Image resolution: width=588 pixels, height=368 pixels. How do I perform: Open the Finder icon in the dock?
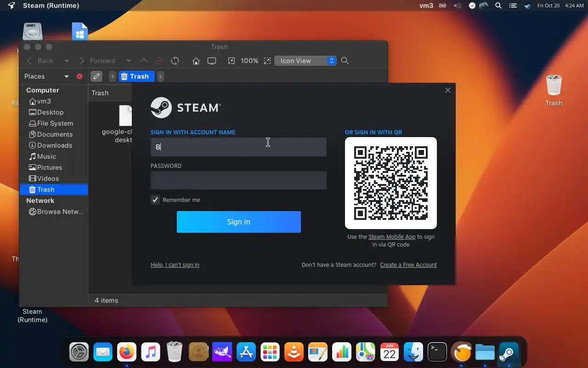[413, 353]
